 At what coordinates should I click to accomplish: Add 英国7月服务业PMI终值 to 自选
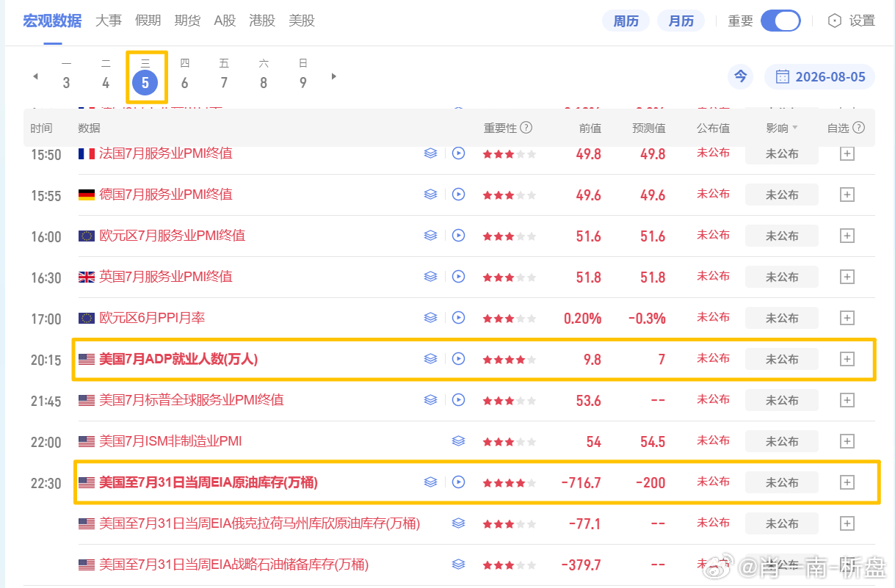pyautogui.click(x=847, y=277)
